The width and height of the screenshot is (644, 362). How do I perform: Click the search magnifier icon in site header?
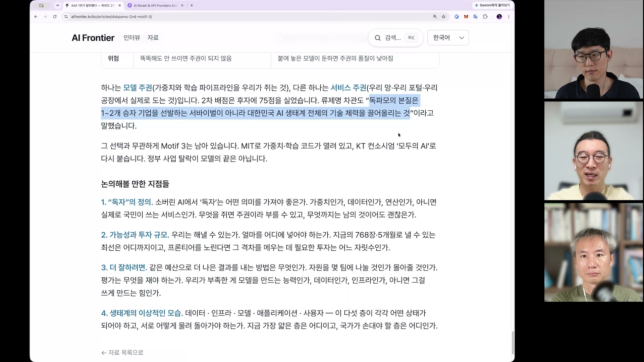tap(378, 38)
